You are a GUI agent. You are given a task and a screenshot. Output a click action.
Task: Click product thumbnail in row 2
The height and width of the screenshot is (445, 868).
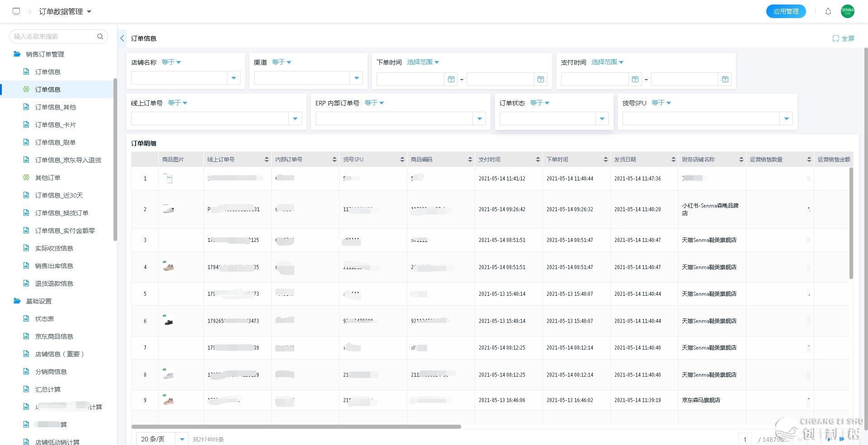168,209
